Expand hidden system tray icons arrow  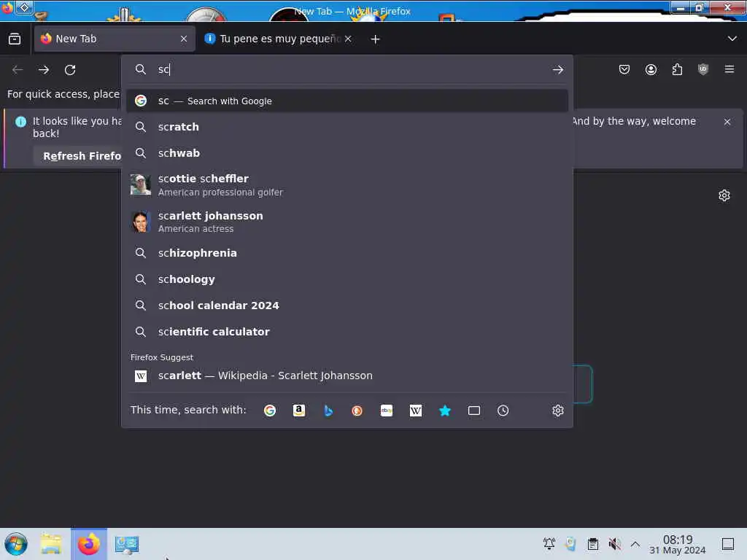635,544
